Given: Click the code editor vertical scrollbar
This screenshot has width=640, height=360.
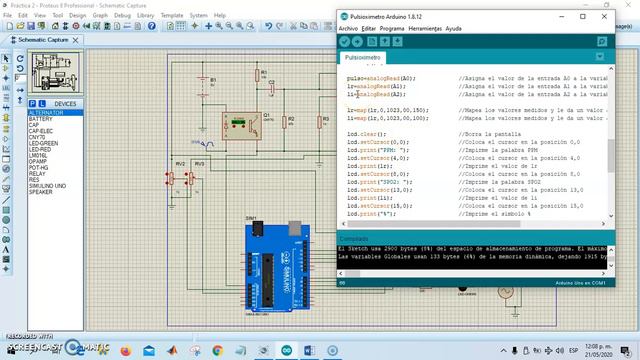Looking at the screenshot, I should point(611,156).
